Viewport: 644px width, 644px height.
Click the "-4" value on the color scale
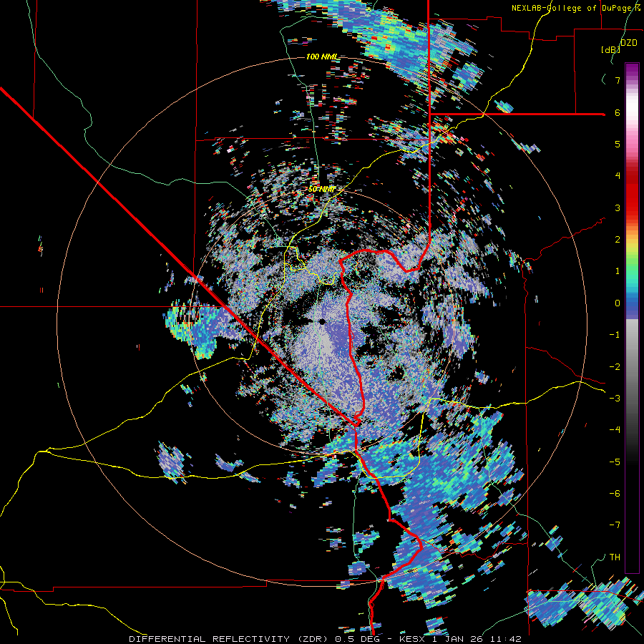(x=615, y=430)
